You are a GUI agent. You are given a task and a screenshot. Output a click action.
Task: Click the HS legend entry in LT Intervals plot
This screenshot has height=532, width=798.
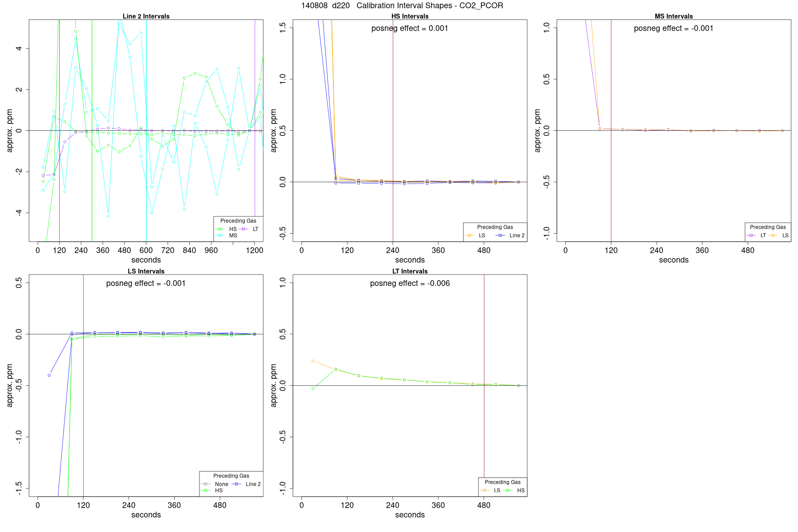515,490
